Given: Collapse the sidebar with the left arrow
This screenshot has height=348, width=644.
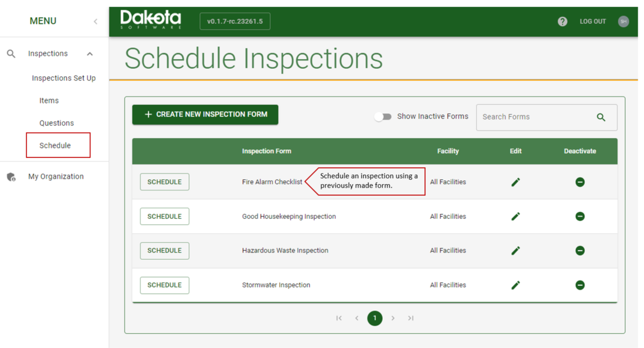Looking at the screenshot, I should (x=95, y=20).
